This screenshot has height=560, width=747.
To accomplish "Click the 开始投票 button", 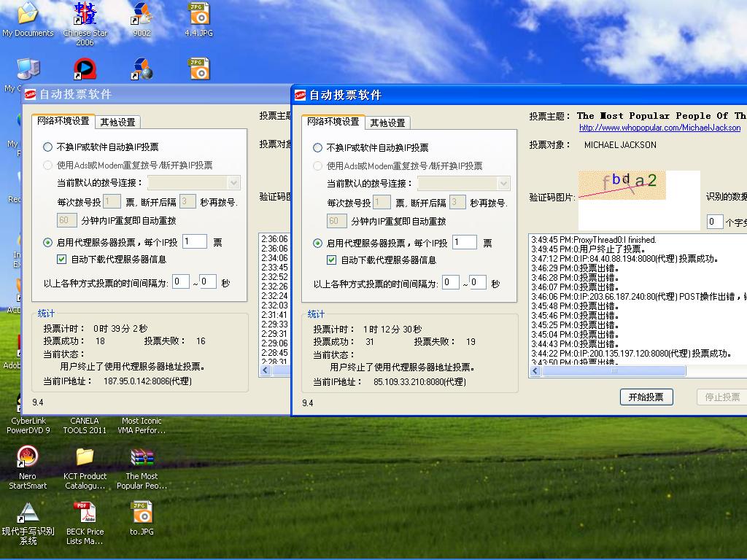I will (x=646, y=397).
